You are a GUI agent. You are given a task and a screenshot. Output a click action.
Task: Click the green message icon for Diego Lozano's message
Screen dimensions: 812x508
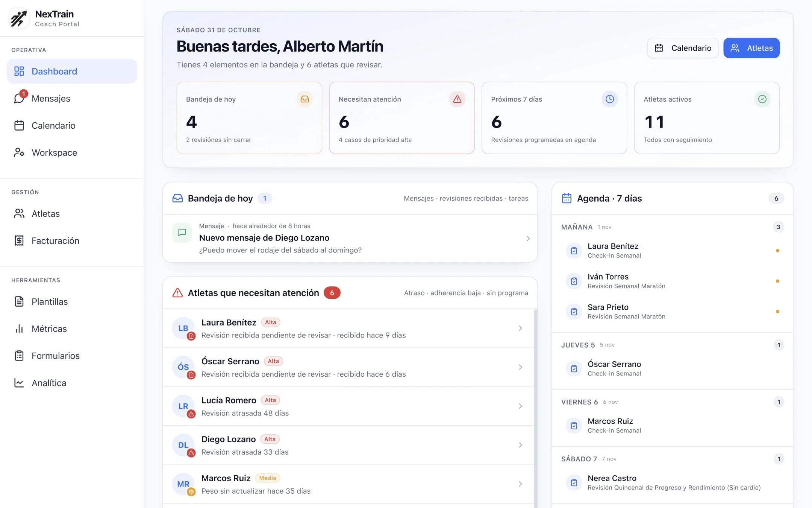click(182, 233)
